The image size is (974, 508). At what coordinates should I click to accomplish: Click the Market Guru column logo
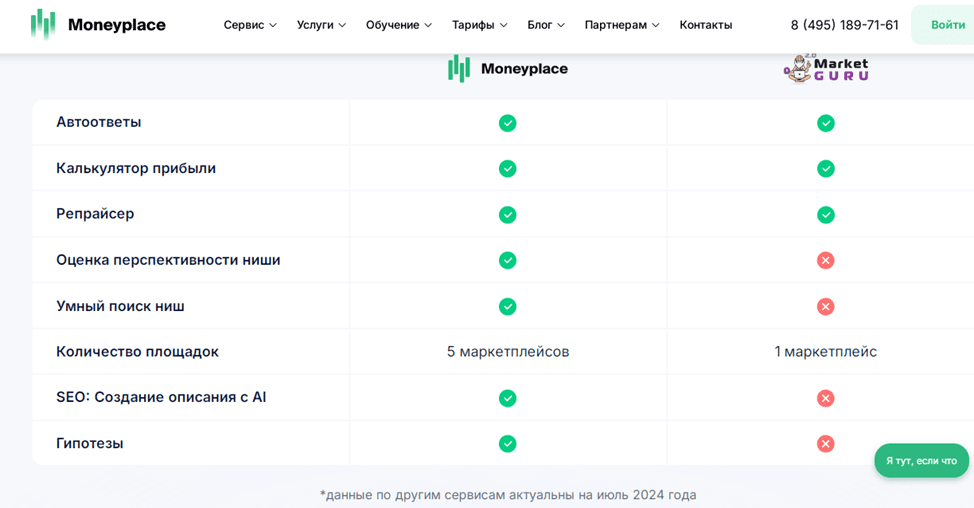(826, 69)
